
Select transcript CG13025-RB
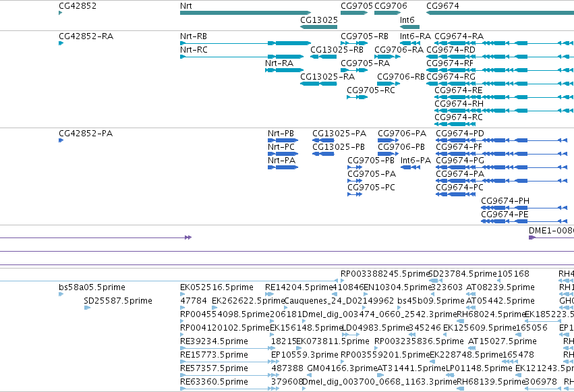(x=324, y=57)
